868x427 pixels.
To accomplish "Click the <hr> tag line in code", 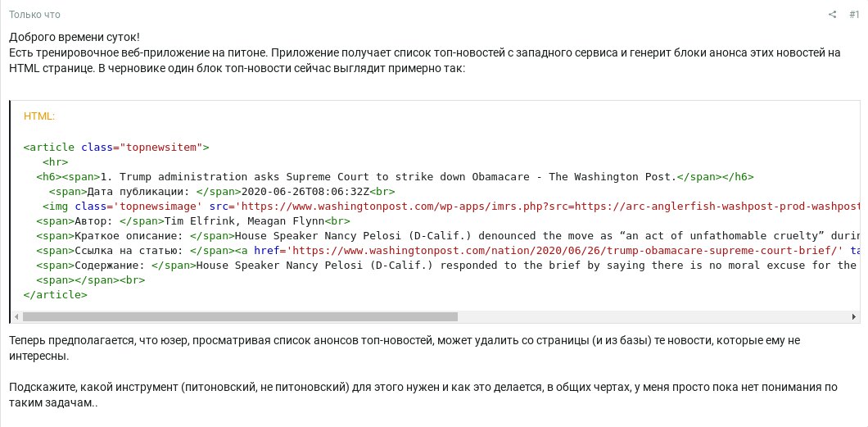I will 56,162.
